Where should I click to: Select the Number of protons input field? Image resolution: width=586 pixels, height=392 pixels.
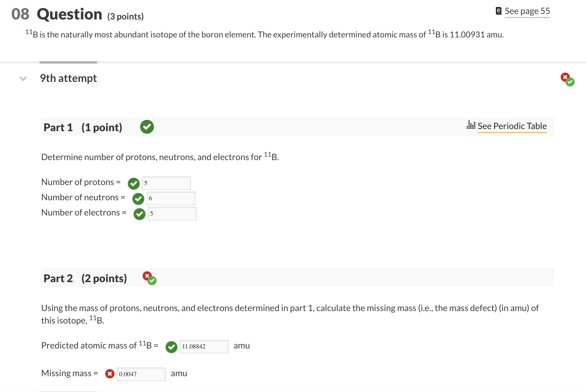click(166, 183)
